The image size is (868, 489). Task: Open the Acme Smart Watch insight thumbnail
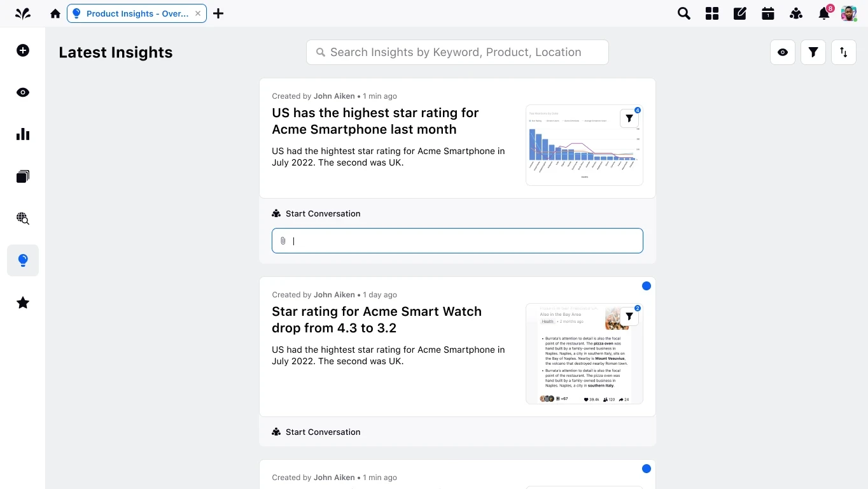click(x=584, y=353)
